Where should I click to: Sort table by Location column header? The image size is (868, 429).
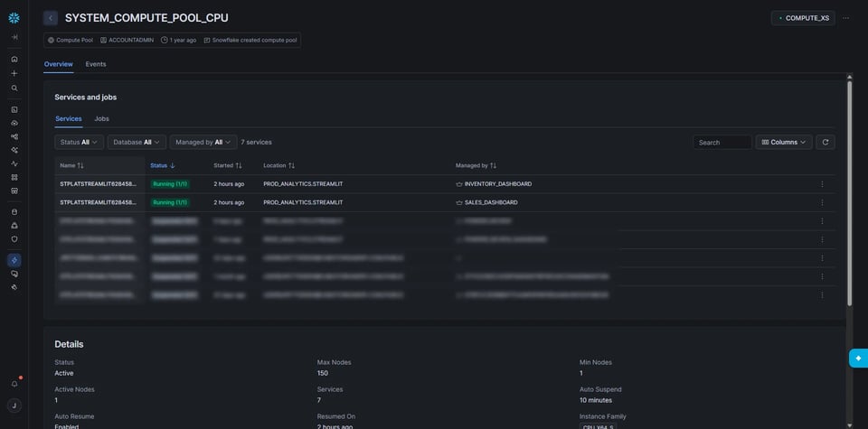tap(279, 165)
